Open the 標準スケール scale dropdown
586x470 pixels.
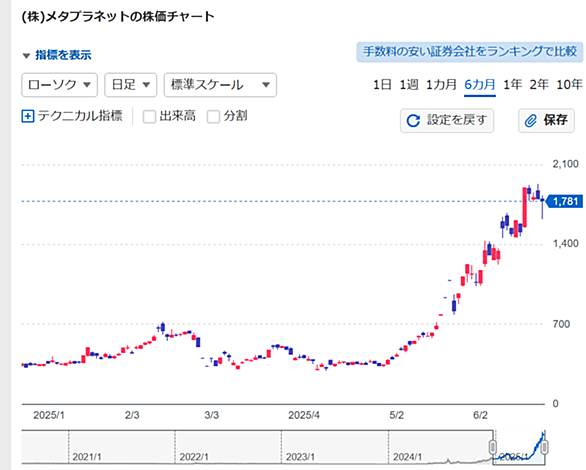tap(220, 85)
